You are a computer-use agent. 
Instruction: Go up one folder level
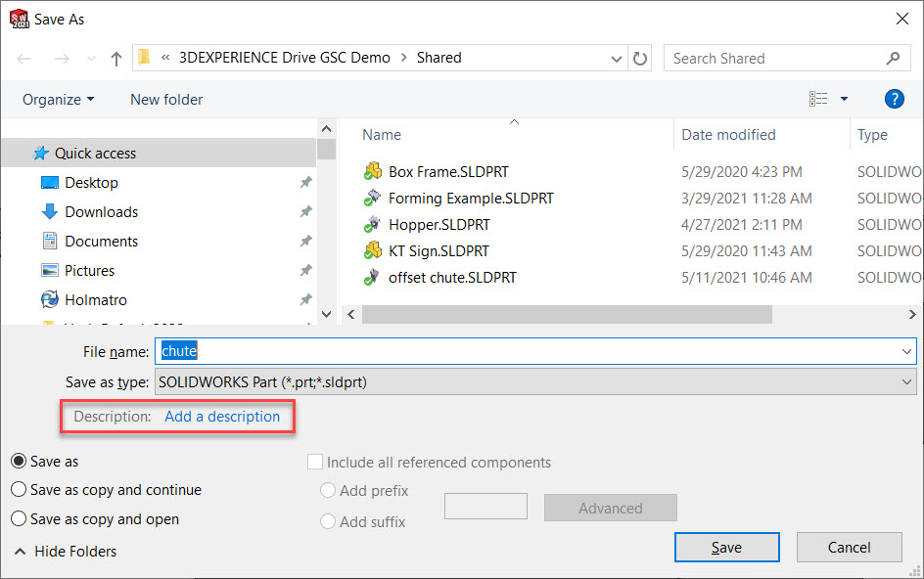click(x=116, y=59)
